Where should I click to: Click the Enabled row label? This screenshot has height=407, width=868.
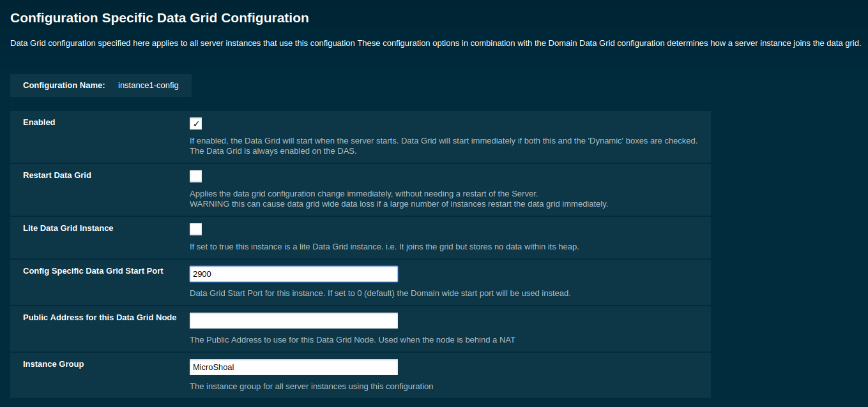[x=39, y=122]
